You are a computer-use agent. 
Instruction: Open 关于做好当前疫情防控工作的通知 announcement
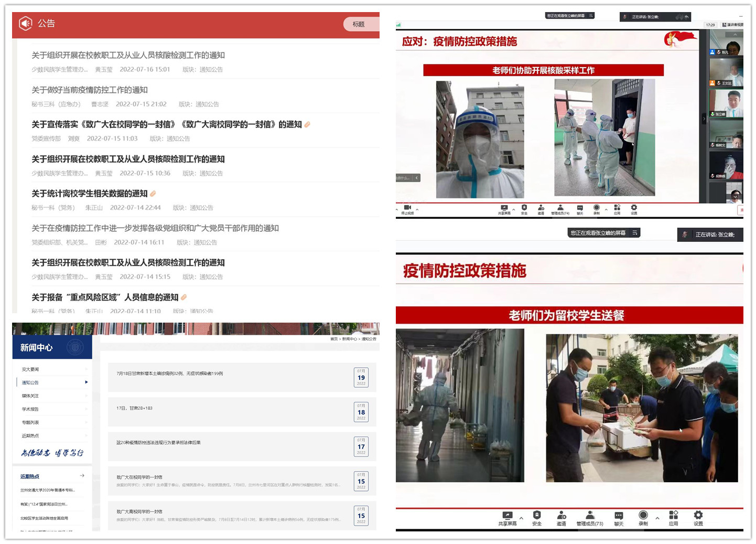[x=90, y=90]
